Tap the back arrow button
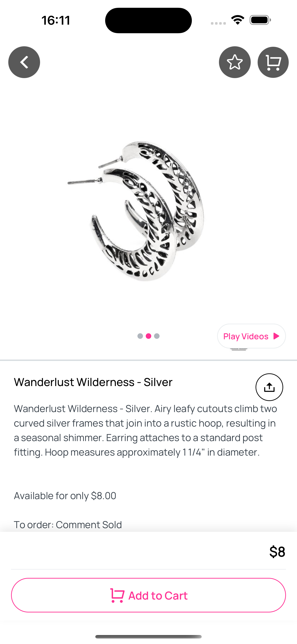The height and width of the screenshot is (644, 297). point(24,62)
